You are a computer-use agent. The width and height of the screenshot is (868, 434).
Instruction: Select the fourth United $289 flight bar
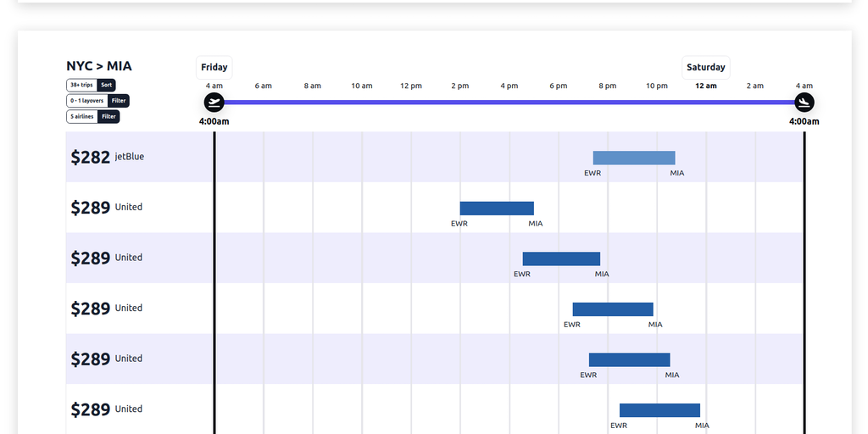click(629, 359)
